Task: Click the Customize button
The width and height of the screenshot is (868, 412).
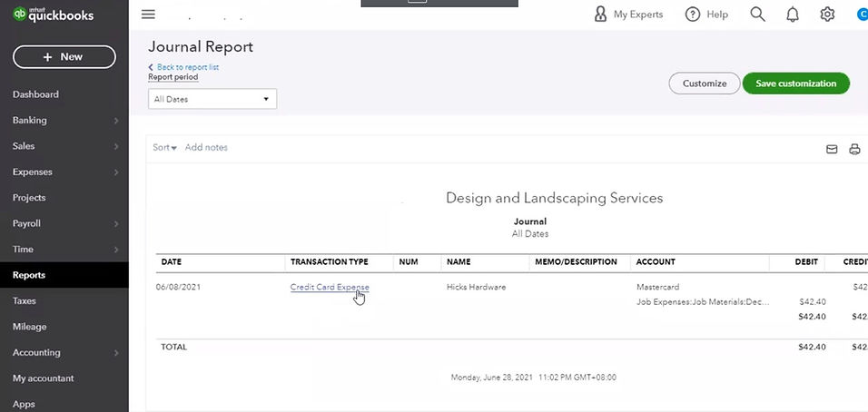Action: [x=705, y=83]
